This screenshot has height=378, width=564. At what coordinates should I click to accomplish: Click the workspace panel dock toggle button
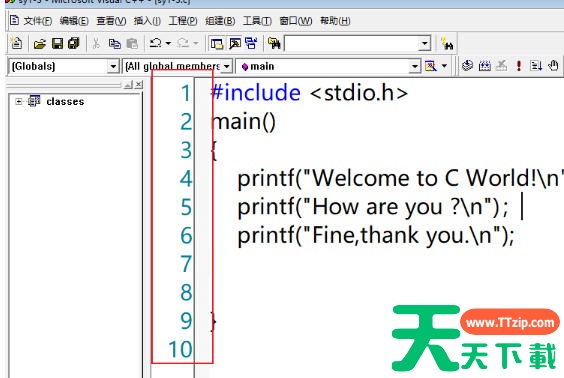tap(128, 85)
